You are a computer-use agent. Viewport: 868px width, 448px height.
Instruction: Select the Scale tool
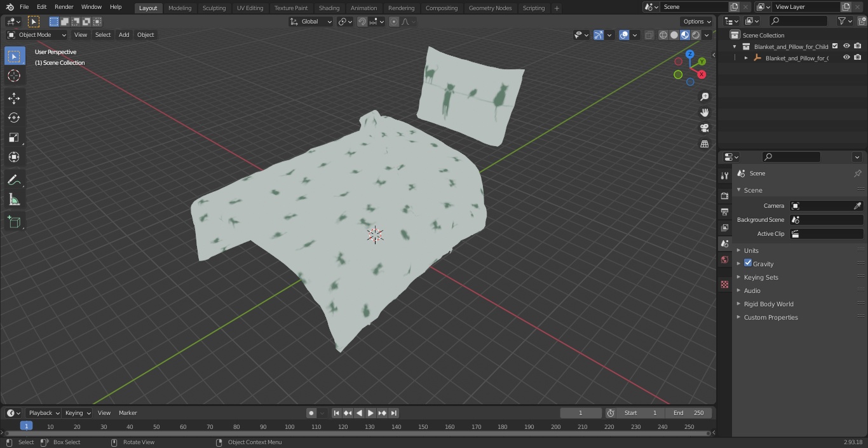click(x=14, y=137)
